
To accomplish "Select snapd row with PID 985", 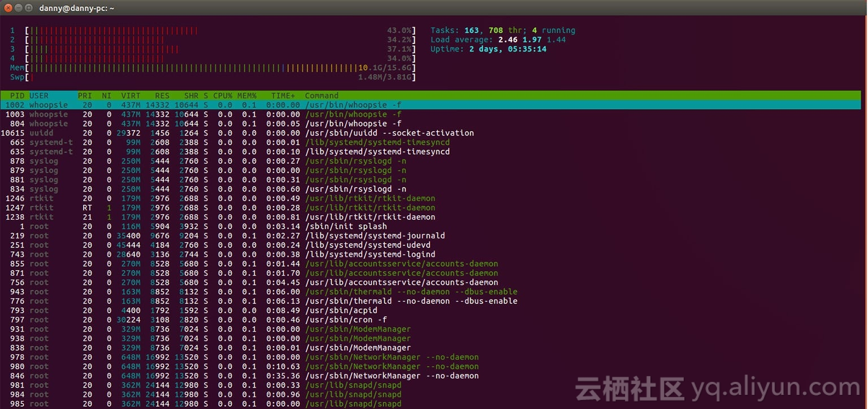I will pos(431,403).
